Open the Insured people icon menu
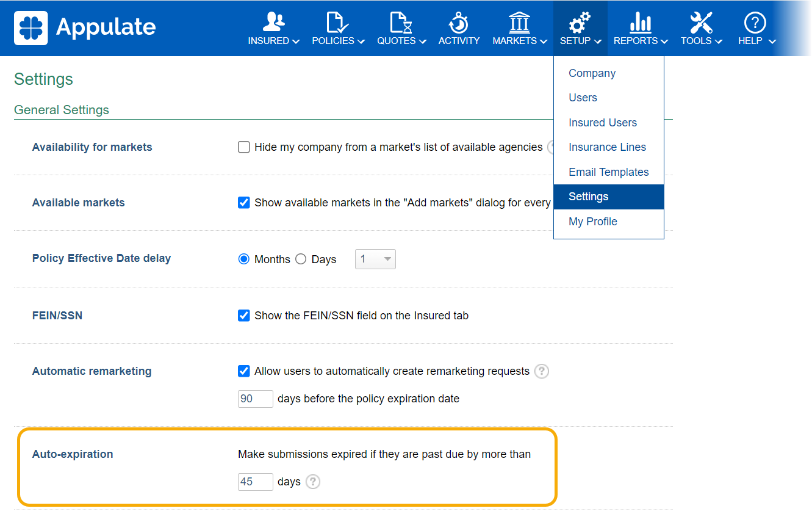The image size is (812, 522). point(273,22)
